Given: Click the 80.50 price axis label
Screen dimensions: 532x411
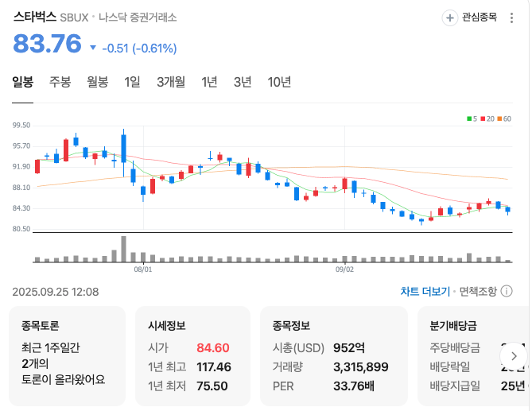Looking at the screenshot, I should tap(21, 229).
